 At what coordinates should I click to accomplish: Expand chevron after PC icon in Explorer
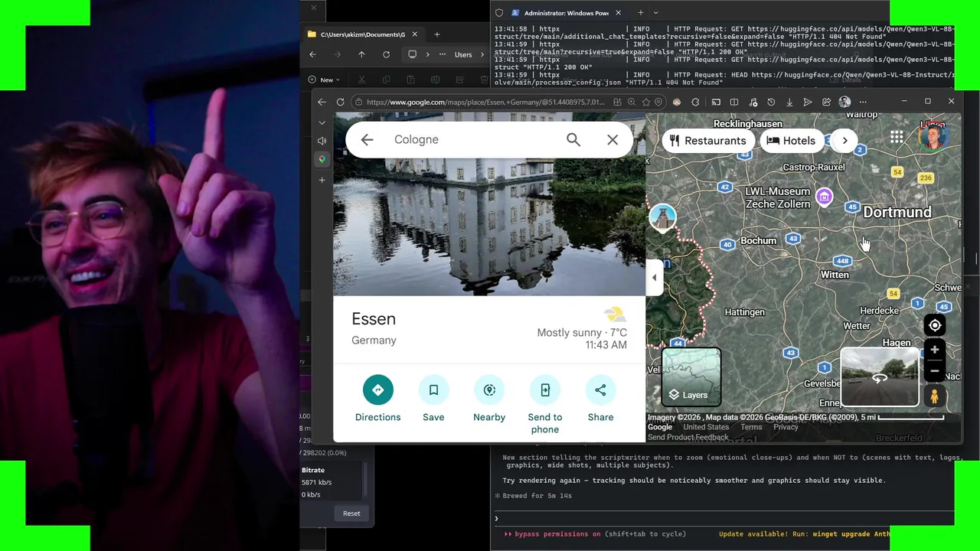427,54
